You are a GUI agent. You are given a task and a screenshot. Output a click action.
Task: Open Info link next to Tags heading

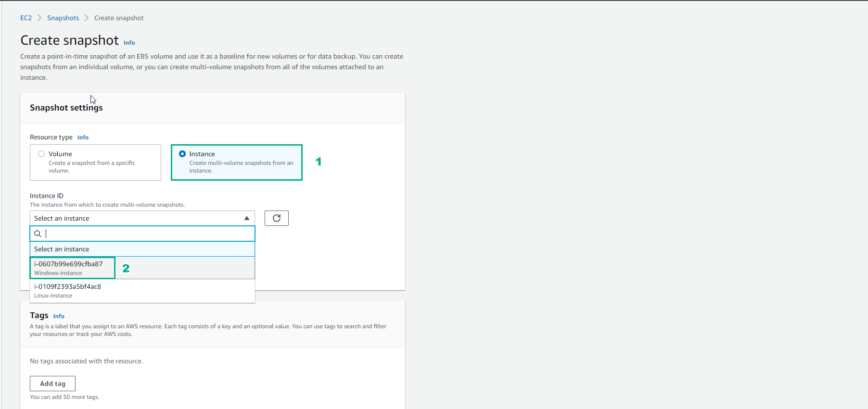[x=59, y=316]
